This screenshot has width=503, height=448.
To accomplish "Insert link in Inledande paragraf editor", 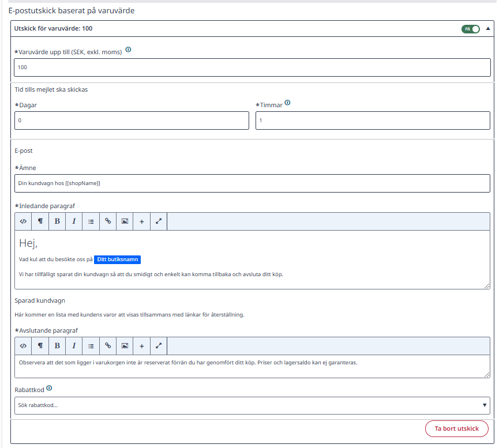I will [108, 221].
